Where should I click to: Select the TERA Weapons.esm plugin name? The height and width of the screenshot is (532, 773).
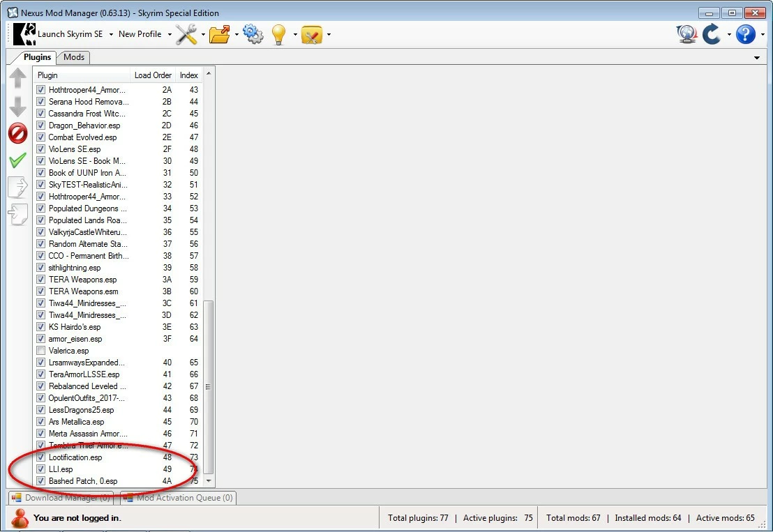pos(83,291)
